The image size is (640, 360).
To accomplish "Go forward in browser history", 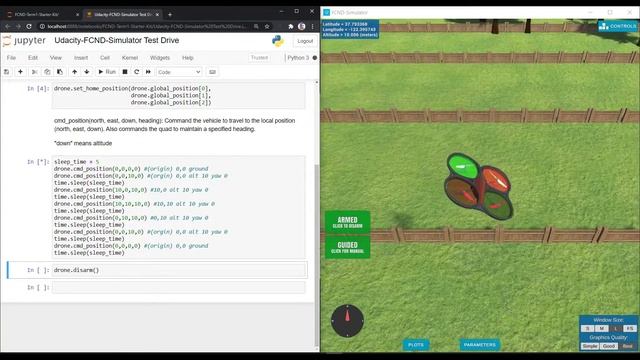I will pos(18,27).
